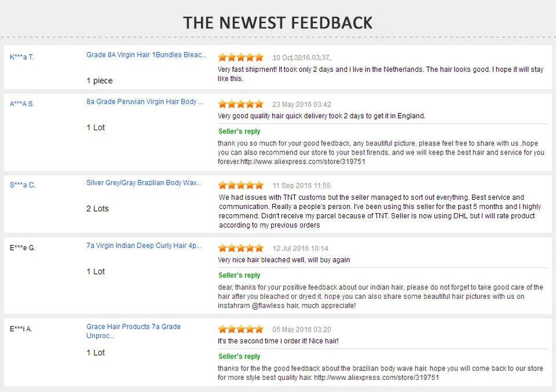Click THE NEWEST FEEDBACK heading
This screenshot has width=556, height=392.
(277, 23)
